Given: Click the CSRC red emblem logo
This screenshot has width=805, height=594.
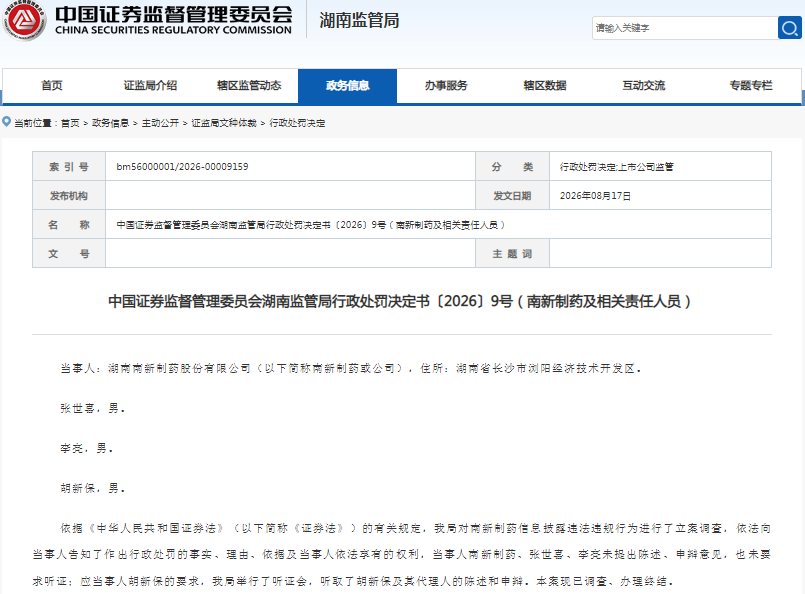Looking at the screenshot, I should tap(24, 20).
